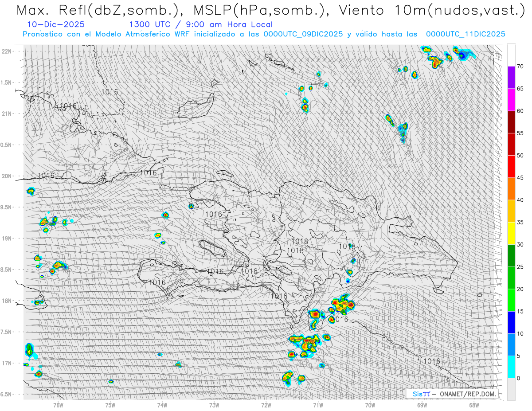
Task: Click the time text "1300 UTC / 9:00 am Hora Local"
Action: pyautogui.click(x=201, y=25)
